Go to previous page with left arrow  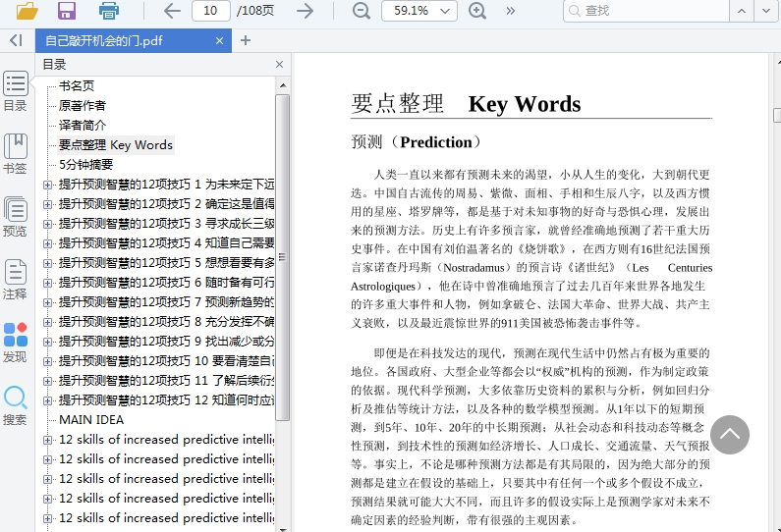pyautogui.click(x=172, y=11)
